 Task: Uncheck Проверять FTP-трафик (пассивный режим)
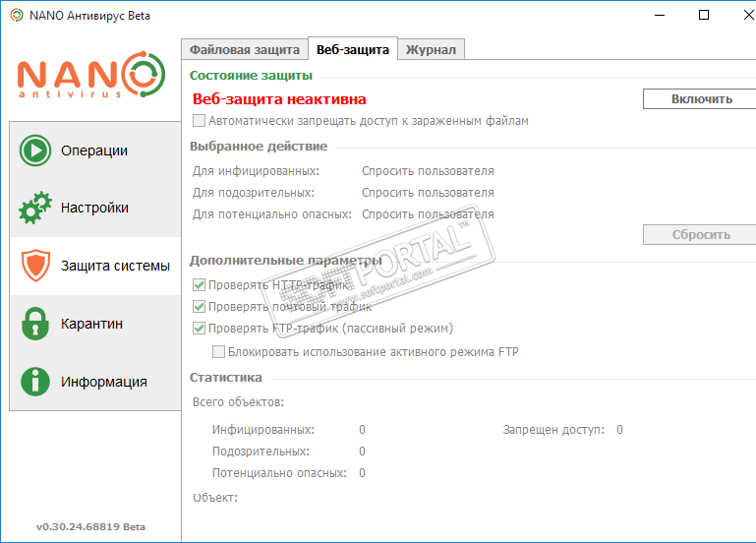pos(323,329)
